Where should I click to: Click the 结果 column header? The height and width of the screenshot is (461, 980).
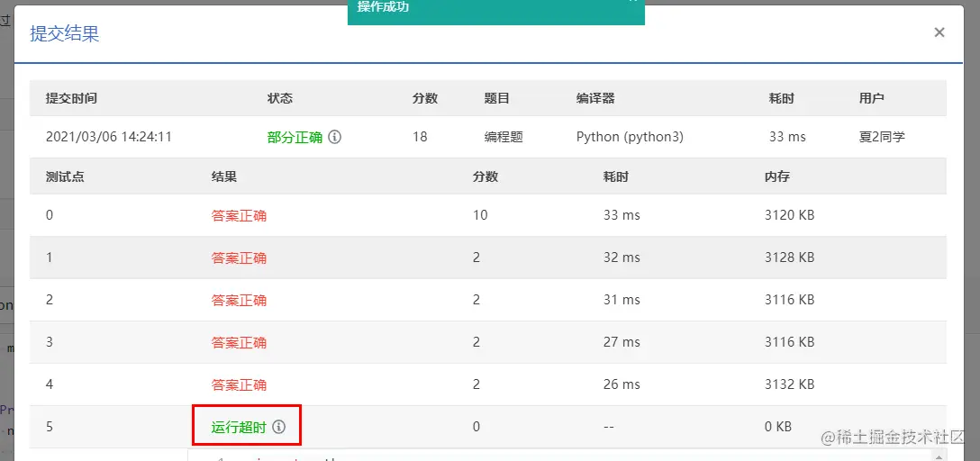coord(224,176)
